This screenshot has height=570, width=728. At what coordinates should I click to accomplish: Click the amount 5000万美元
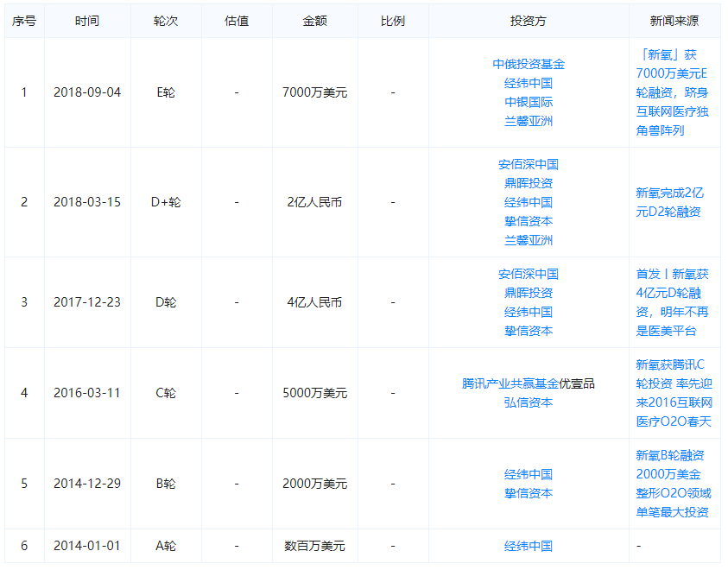coord(315,393)
